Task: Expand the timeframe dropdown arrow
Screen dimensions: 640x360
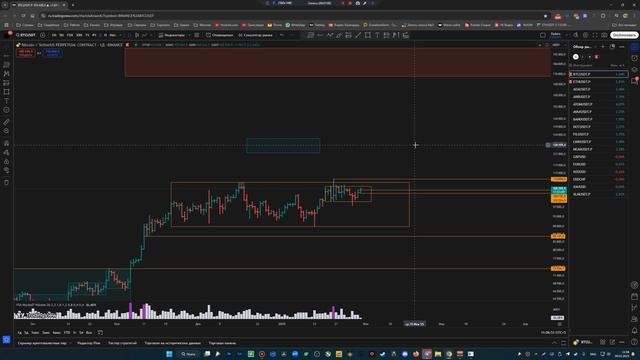Action: (x=120, y=35)
